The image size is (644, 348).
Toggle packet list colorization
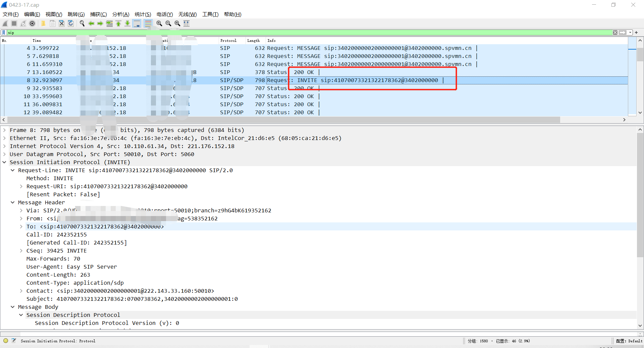tap(148, 23)
